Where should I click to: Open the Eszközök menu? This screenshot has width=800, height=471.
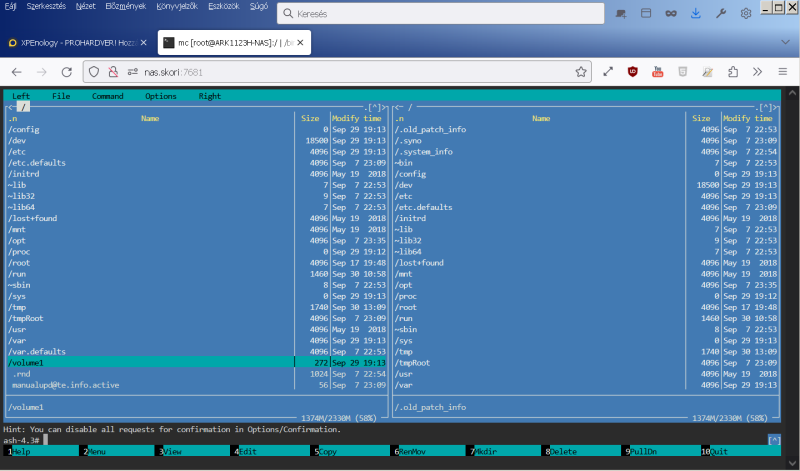click(223, 7)
